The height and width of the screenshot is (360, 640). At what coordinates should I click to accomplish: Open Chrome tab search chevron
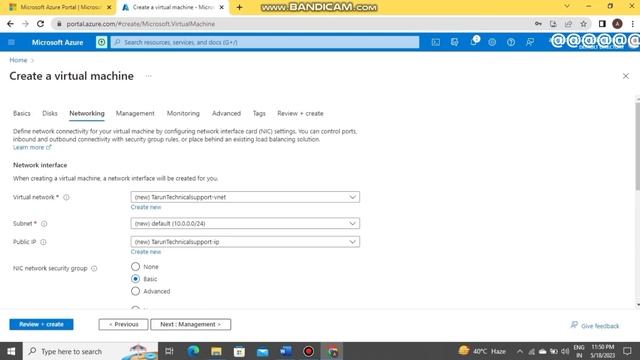pos(567,7)
